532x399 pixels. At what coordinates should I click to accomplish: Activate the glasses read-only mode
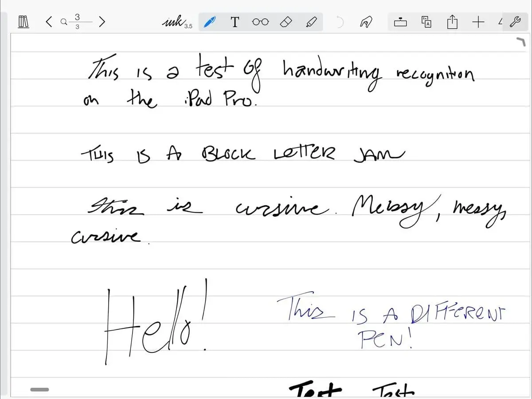pos(260,22)
